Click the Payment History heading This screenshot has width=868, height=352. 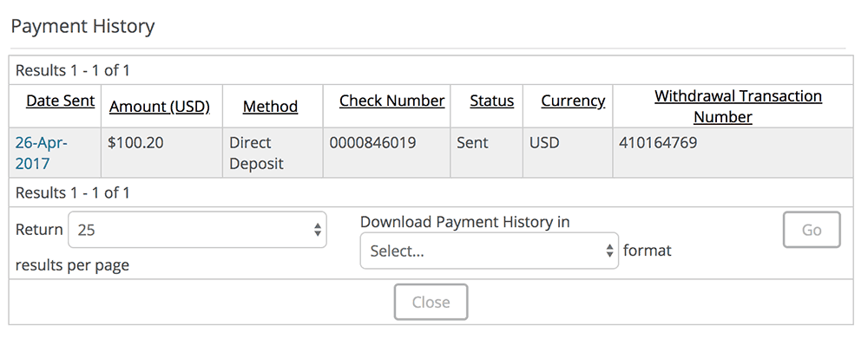point(82,26)
